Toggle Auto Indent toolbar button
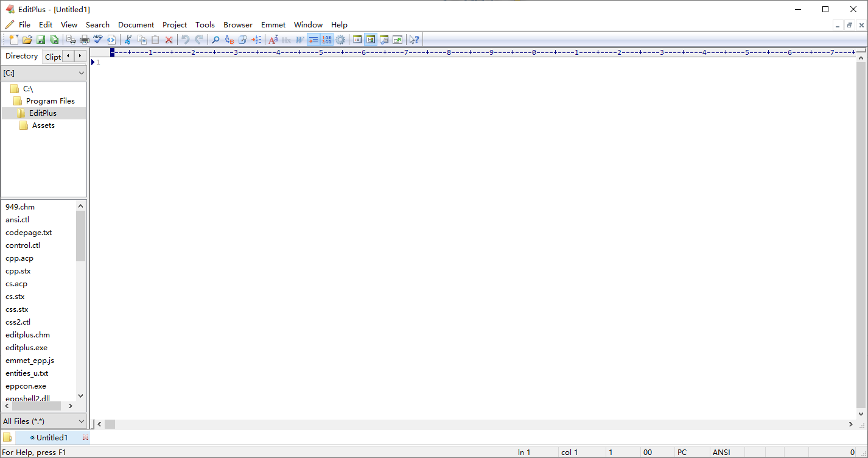This screenshot has height=458, width=868. 313,40
